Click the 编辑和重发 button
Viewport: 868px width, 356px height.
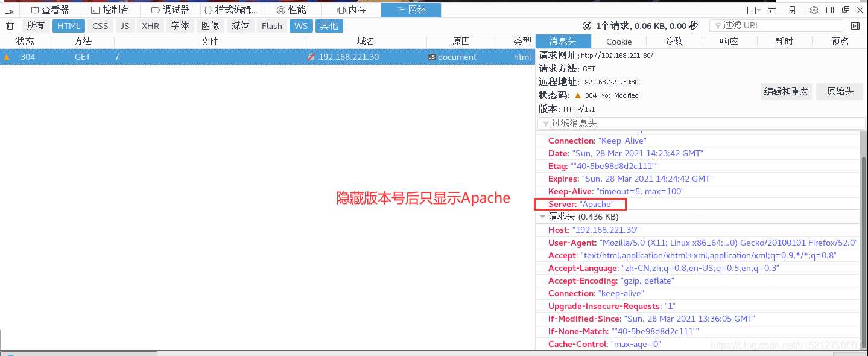[x=786, y=92]
